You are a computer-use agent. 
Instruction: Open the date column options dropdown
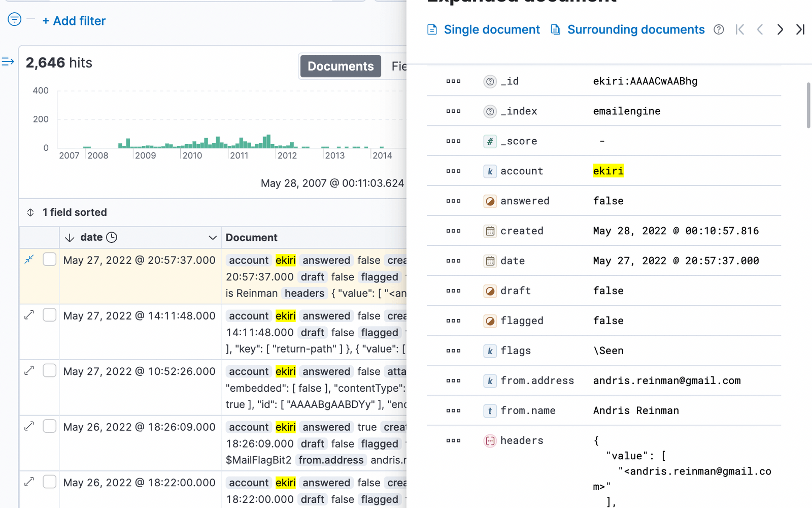tap(213, 237)
